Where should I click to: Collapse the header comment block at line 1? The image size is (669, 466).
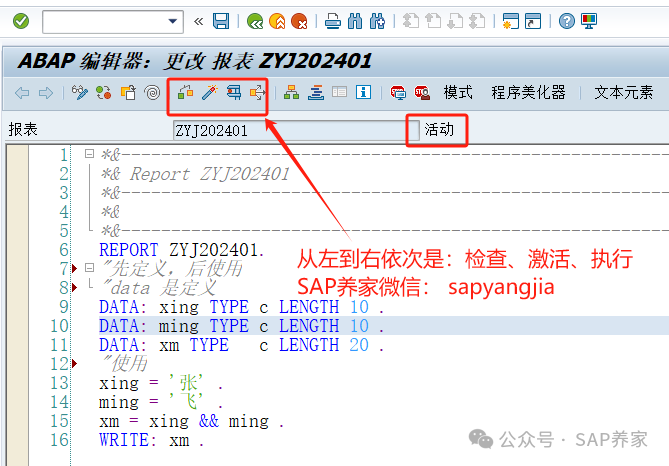tap(89, 153)
